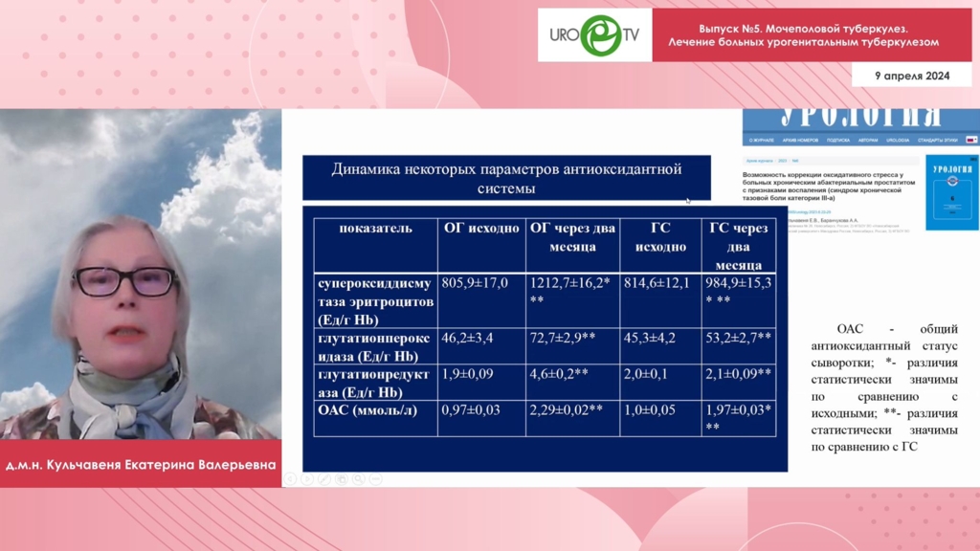Select 'Подписка' in journal navigation
980x551 pixels.
[x=837, y=140]
